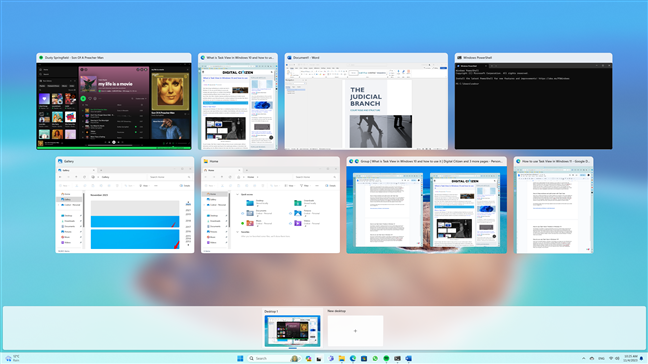The width and height of the screenshot is (648, 364).
Task: Open the Windows Start menu
Action: pyautogui.click(x=240, y=358)
